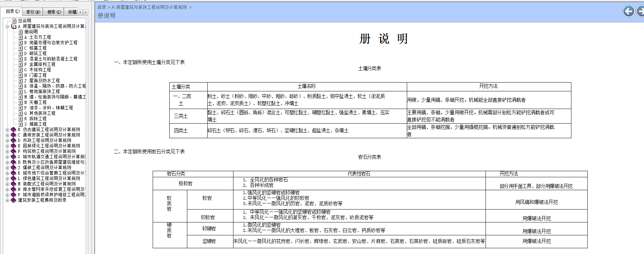Click the page icon for N 天棚工程
This screenshot has width=644, height=254.
coord(21,102)
